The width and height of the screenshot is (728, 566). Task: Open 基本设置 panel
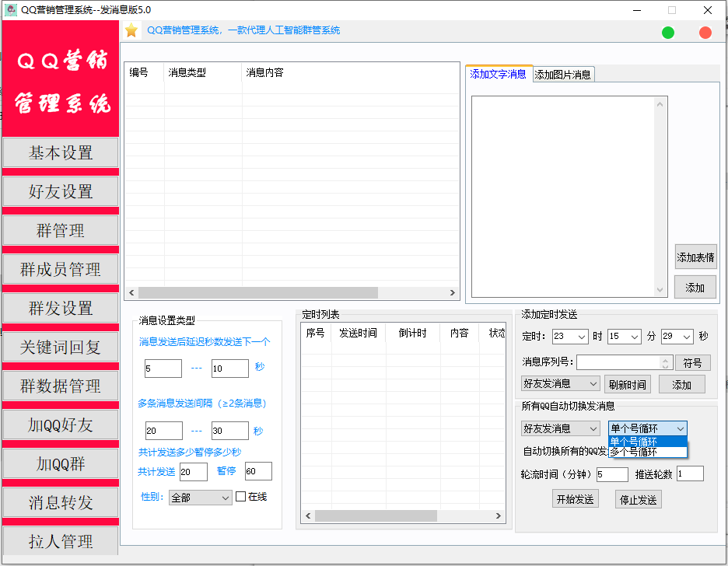61,152
